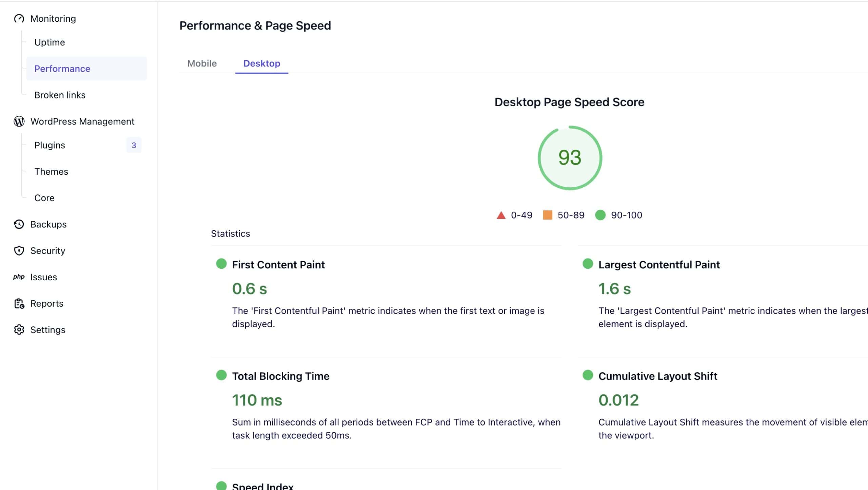The image size is (868, 490).
Task: Click green status dot beside Total Blocking Time
Action: [x=221, y=375]
